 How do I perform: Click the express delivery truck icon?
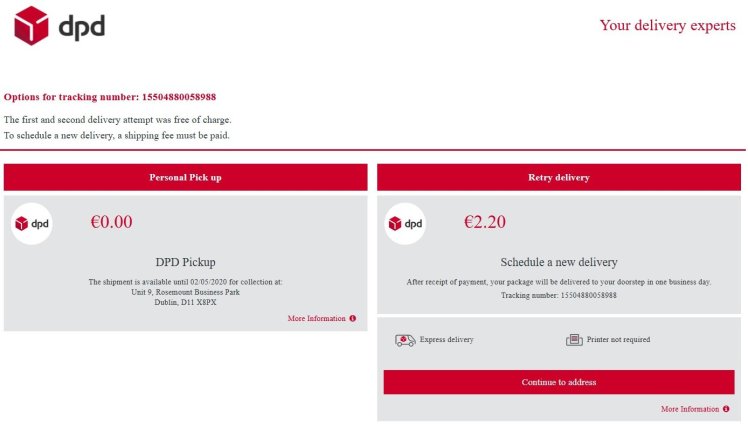pos(404,340)
